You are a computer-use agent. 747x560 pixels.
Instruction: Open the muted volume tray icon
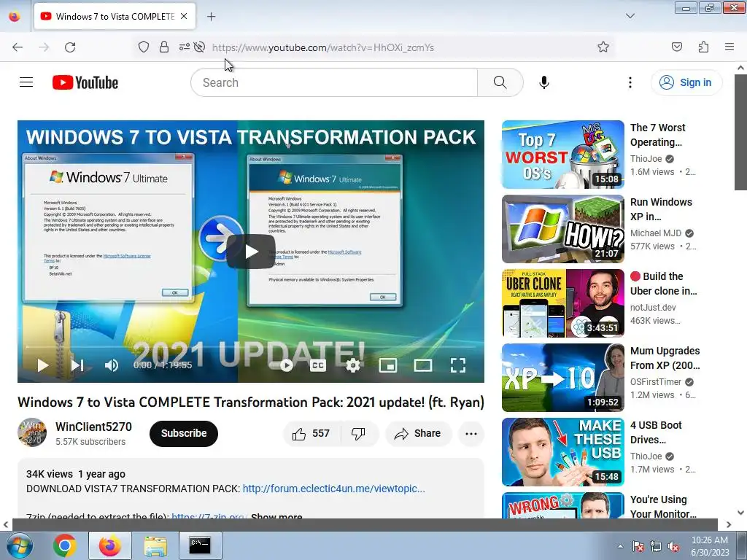point(673,546)
